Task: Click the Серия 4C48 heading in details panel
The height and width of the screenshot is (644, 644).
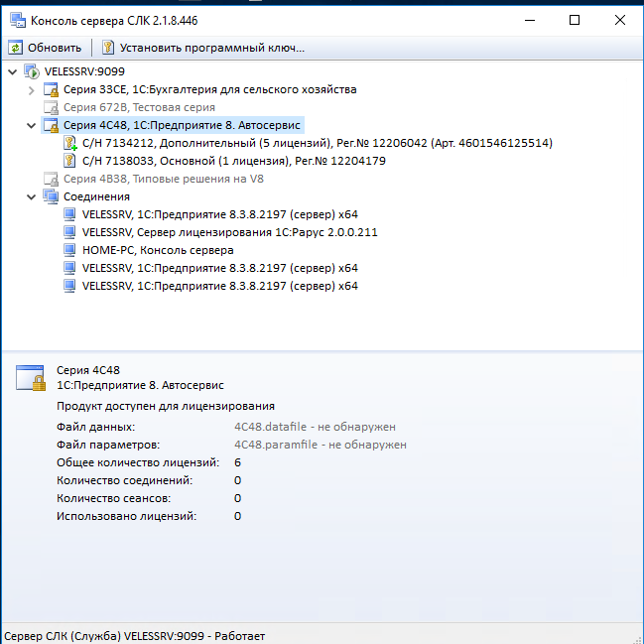Action: (88, 370)
